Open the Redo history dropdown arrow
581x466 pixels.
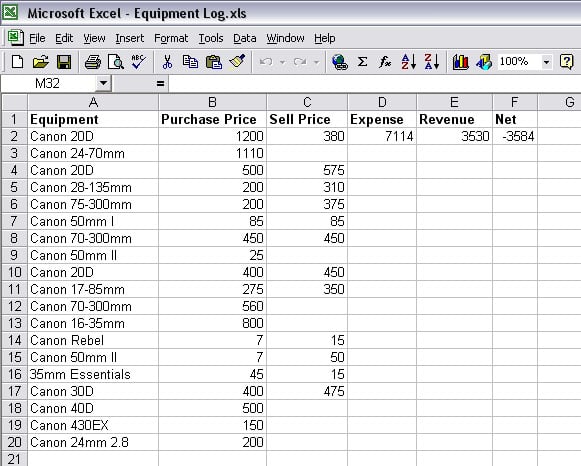pyautogui.click(x=316, y=62)
